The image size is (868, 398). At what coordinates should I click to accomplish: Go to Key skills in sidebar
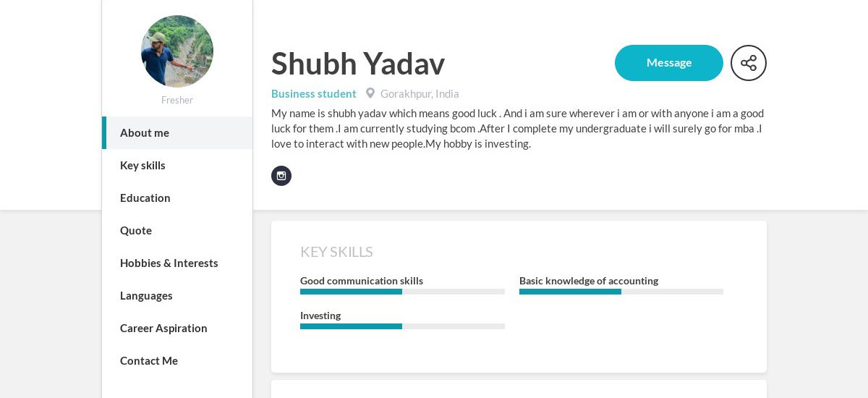pos(177,165)
